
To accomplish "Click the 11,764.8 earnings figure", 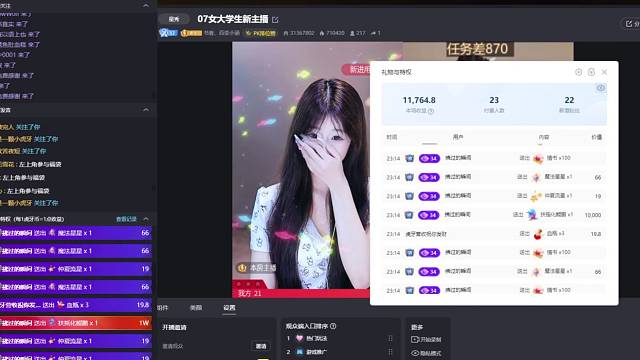I will pos(419,100).
